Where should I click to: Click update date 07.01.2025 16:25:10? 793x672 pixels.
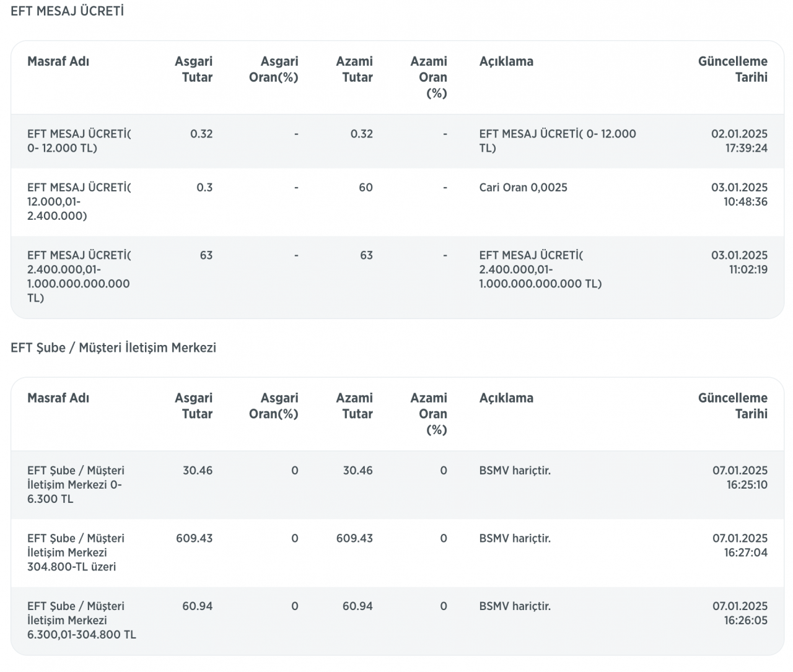point(740,478)
